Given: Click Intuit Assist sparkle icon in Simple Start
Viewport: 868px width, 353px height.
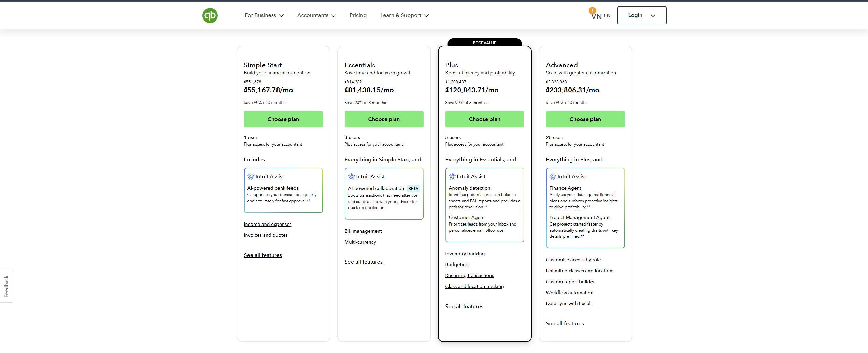Looking at the screenshot, I should coord(251,177).
